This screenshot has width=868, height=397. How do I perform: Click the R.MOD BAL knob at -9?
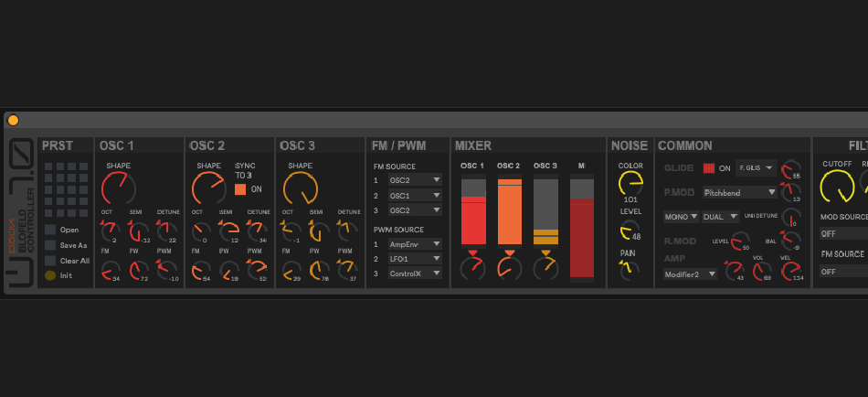point(790,240)
